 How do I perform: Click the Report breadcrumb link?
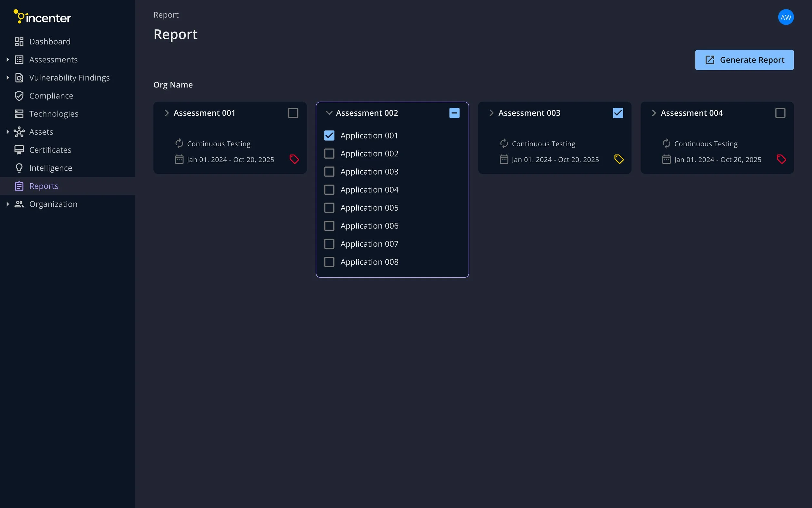[x=166, y=15]
